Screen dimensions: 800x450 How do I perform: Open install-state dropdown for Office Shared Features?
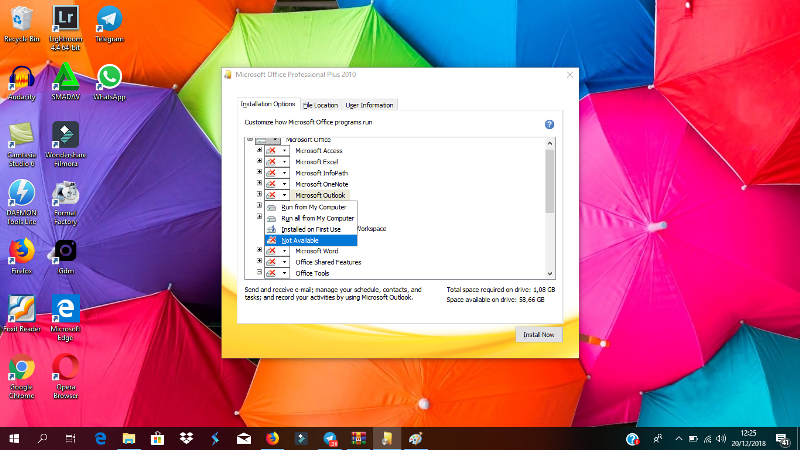(277, 262)
